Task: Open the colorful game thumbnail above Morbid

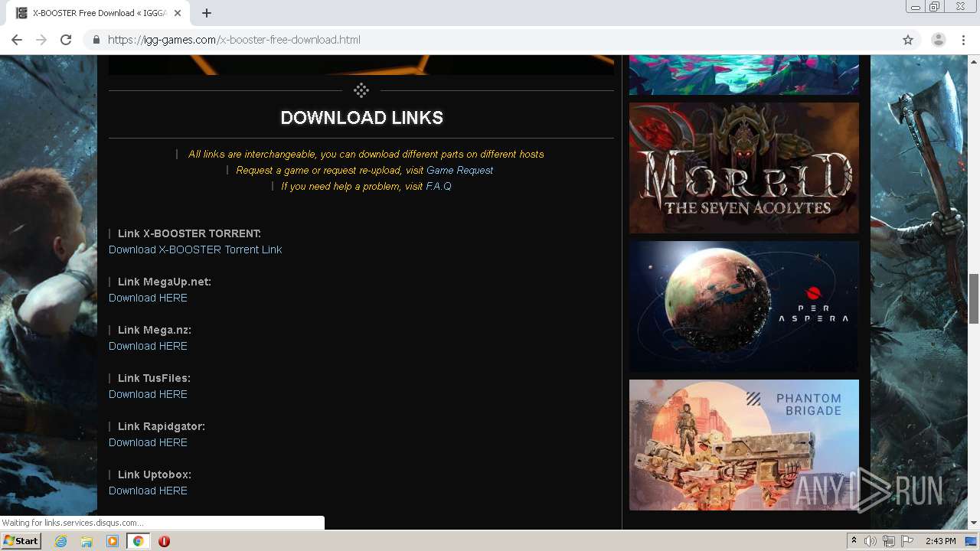Action: (x=743, y=75)
